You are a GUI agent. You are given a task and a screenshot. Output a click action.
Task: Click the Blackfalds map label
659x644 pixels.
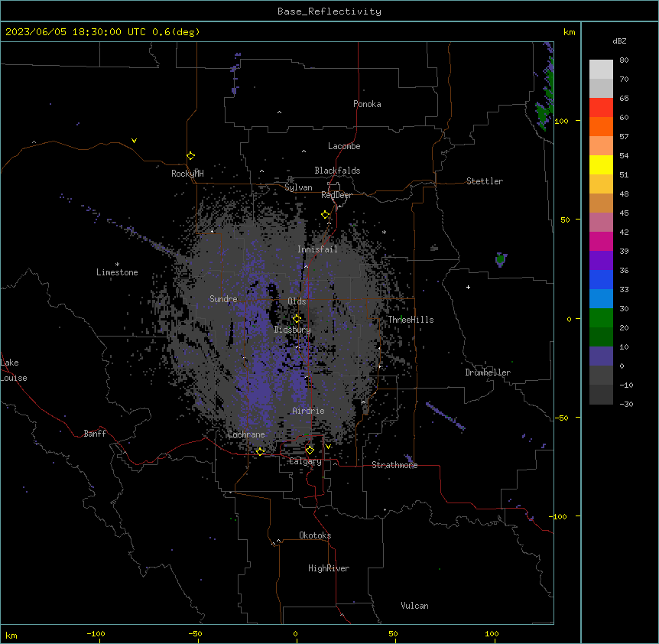pyautogui.click(x=337, y=171)
